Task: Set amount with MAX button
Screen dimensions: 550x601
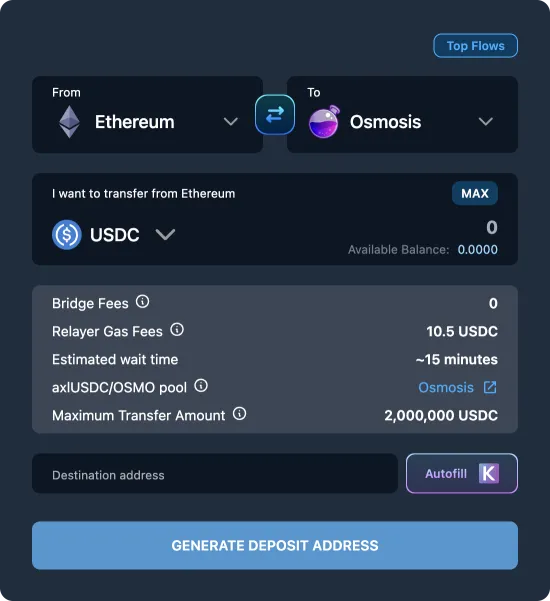Action: pyautogui.click(x=475, y=193)
